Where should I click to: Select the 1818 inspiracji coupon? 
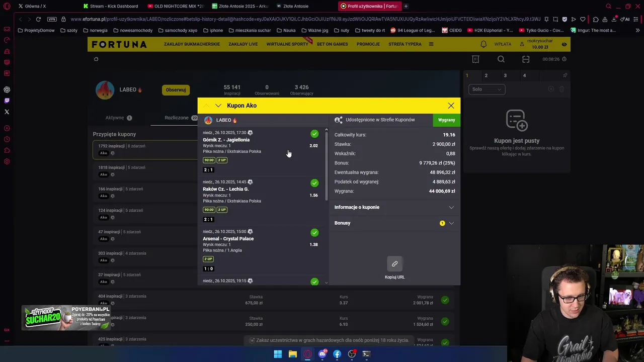pos(145,171)
